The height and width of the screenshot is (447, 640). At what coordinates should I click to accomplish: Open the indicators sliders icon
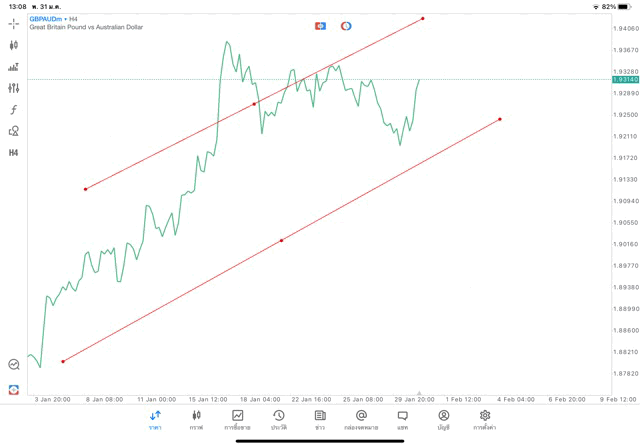pyautogui.click(x=13, y=88)
